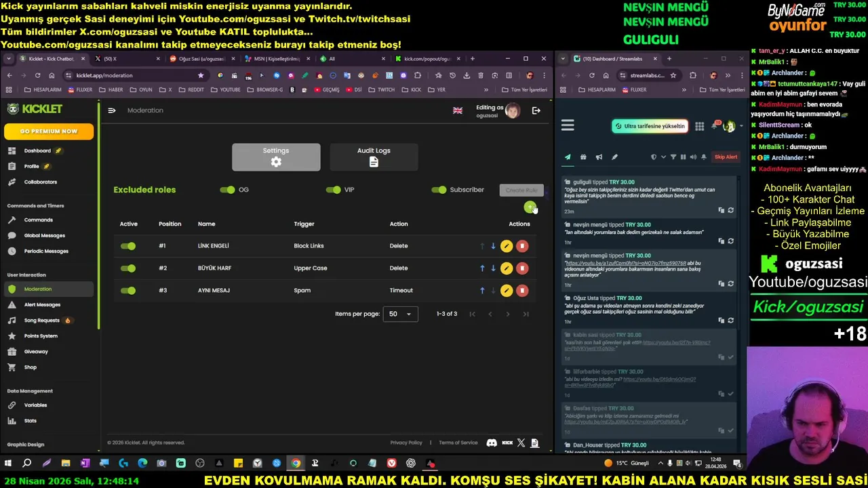This screenshot has width=868, height=488.
Task: Click Ultra tarifesine yükseltin button
Action: click(650, 126)
